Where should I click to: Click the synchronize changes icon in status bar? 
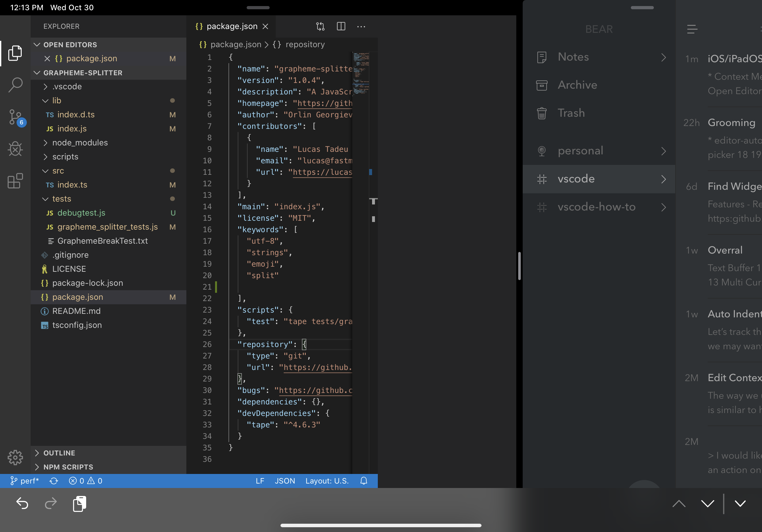coord(54,481)
